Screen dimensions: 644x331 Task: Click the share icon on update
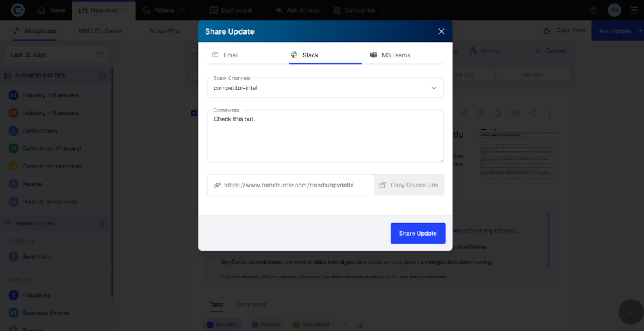point(532,113)
